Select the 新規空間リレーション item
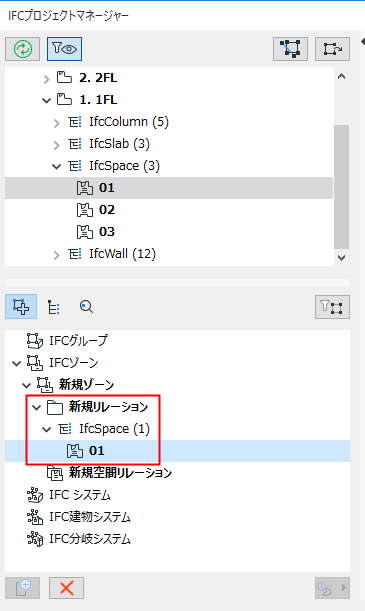The height and width of the screenshot is (611, 365). [x=120, y=473]
